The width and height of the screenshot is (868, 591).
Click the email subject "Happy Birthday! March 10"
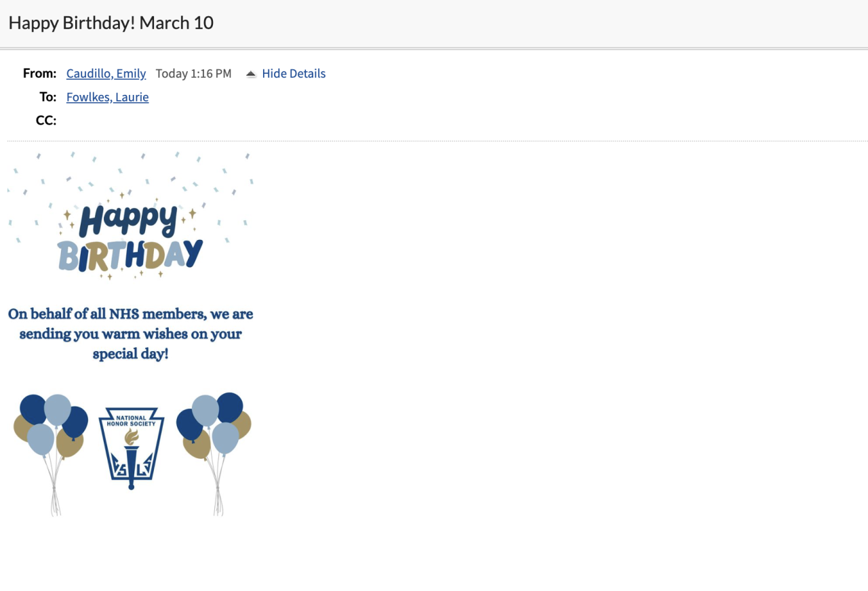pos(111,23)
